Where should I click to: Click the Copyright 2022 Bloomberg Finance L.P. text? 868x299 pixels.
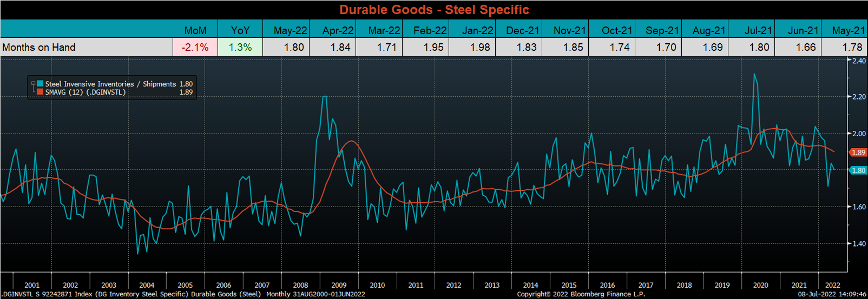tap(581, 294)
